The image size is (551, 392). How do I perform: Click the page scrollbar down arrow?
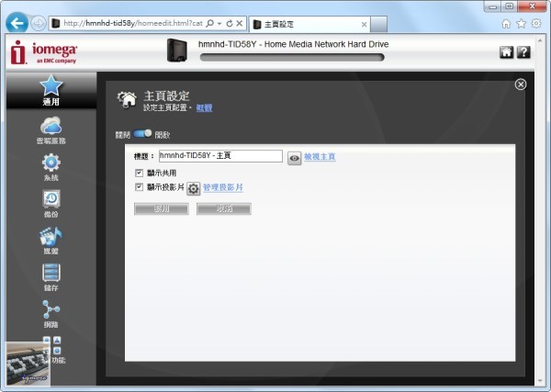coord(541,381)
